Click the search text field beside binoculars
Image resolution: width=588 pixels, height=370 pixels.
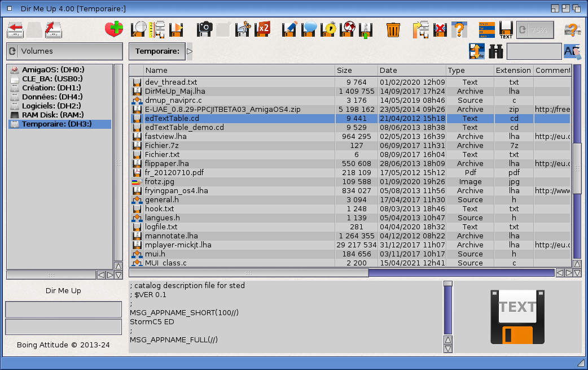coord(534,51)
